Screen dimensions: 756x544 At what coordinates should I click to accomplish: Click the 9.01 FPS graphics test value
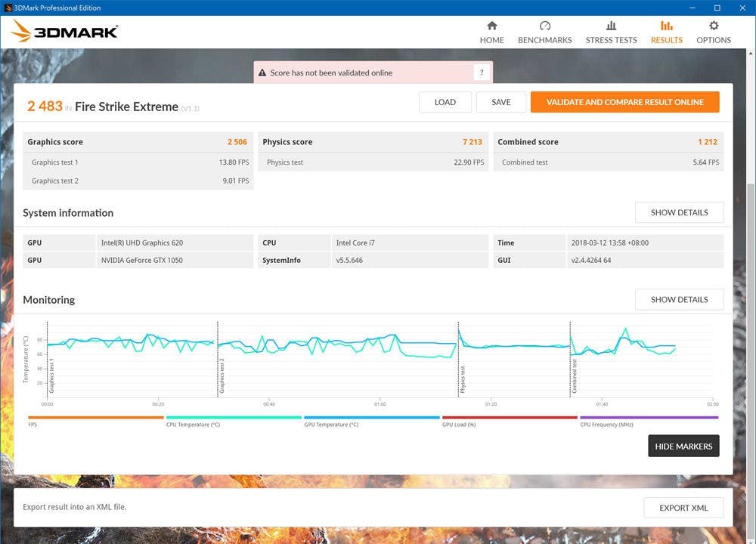(x=236, y=181)
